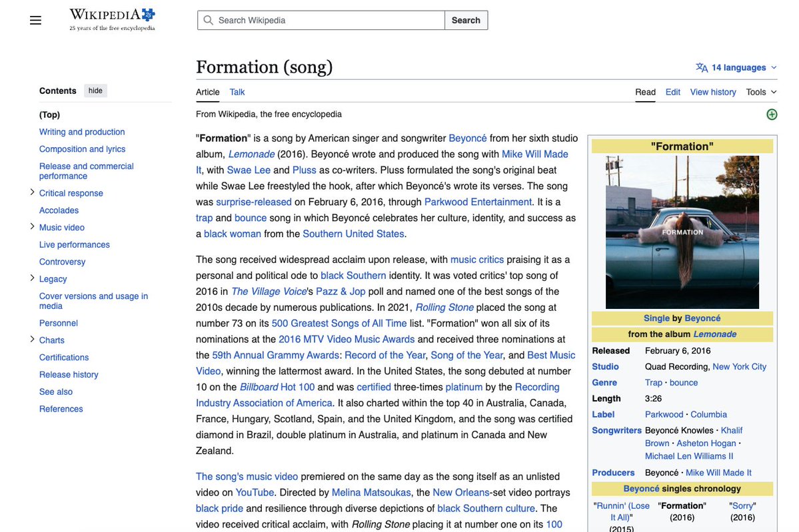Go to Personnel section
The width and height of the screenshot is (799, 532).
(x=59, y=324)
